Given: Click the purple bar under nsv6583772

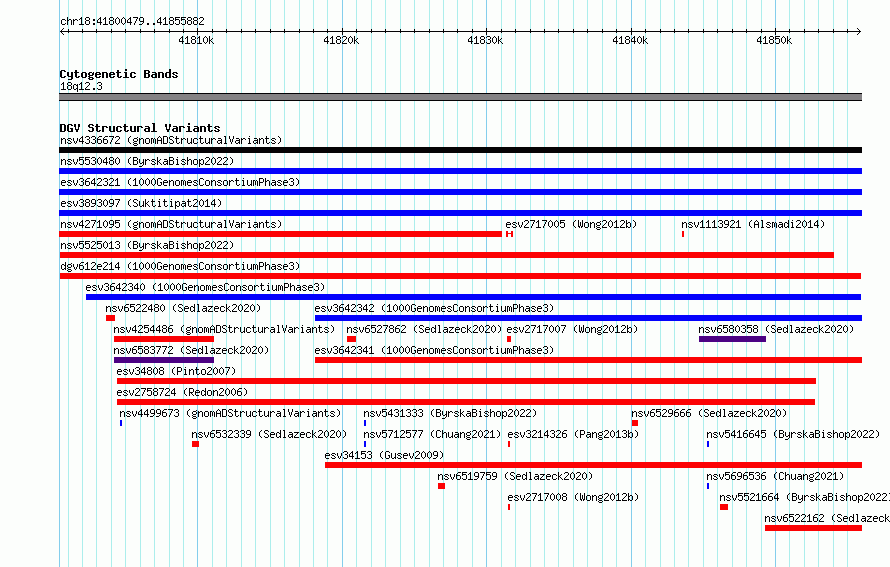Looking at the screenshot, I should 163,360.
